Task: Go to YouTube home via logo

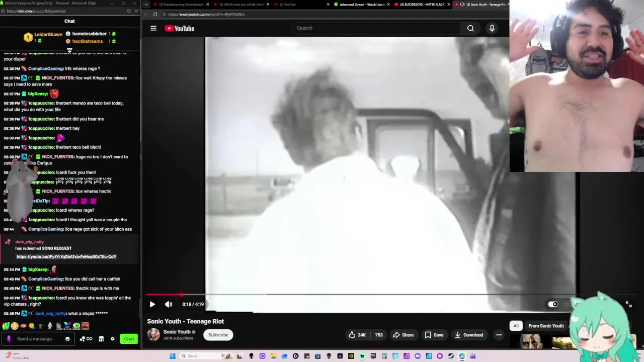Action: (180, 29)
